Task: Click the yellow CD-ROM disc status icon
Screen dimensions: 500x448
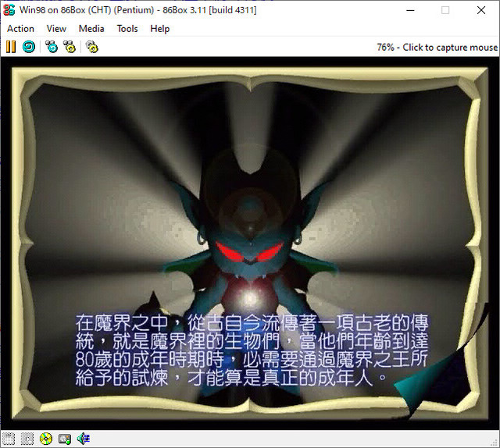Action: pyautogui.click(x=46, y=439)
